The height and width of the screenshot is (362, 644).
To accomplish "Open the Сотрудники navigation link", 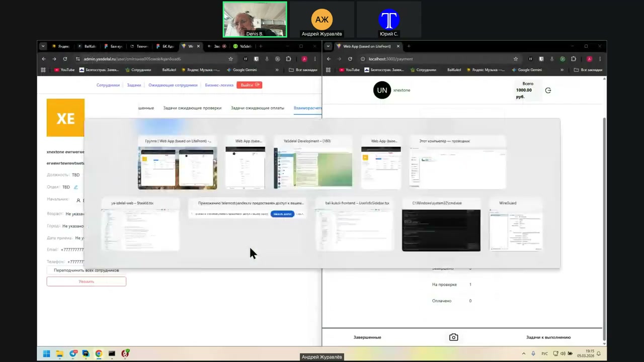I will point(108,85).
